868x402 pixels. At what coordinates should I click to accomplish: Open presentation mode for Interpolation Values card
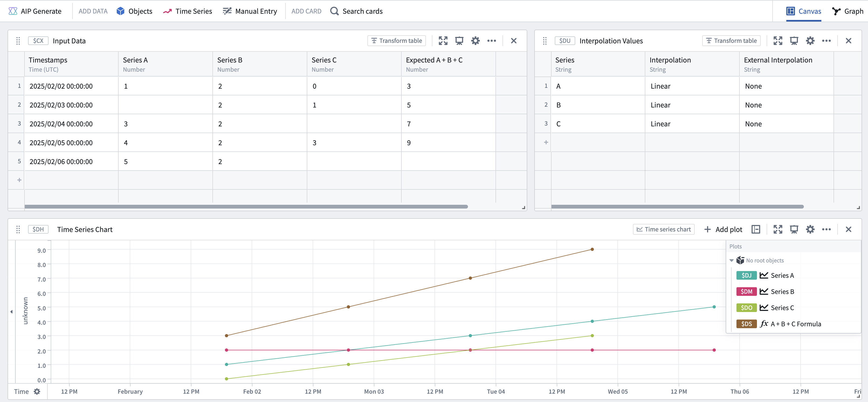[794, 41]
